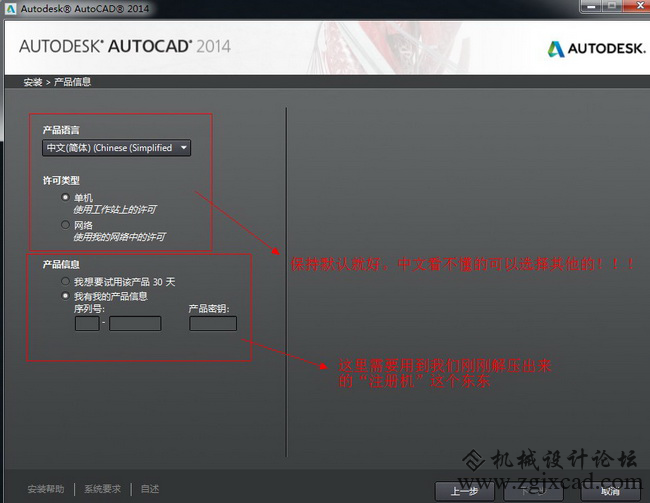650x503 pixels.
Task: Click 使用我的网络中的许可 description text
Action: tap(119, 237)
